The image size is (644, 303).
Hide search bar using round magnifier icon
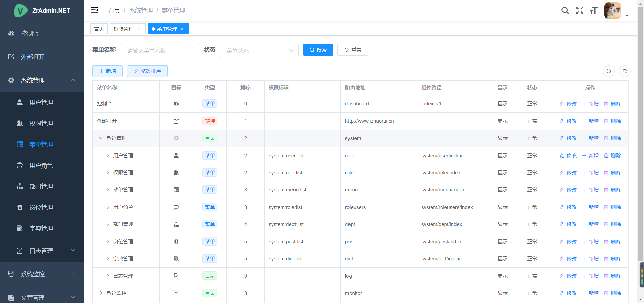tap(609, 71)
